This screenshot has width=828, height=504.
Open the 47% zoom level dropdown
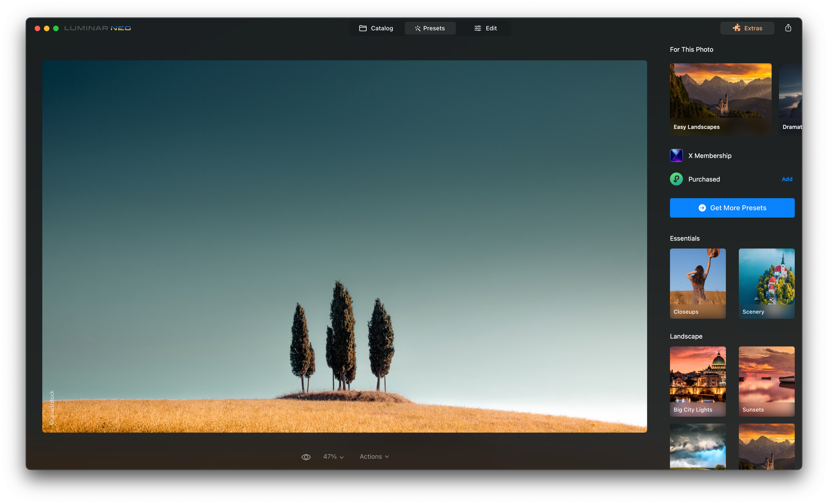333,457
